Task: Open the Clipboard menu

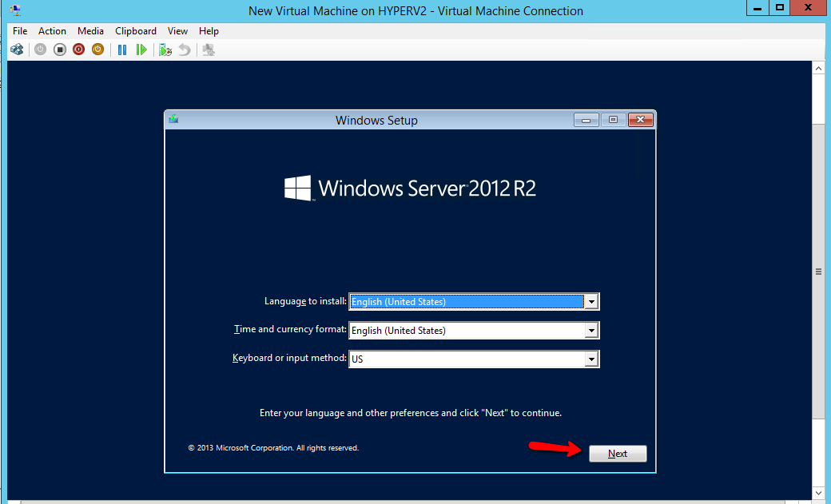Action: click(x=136, y=31)
